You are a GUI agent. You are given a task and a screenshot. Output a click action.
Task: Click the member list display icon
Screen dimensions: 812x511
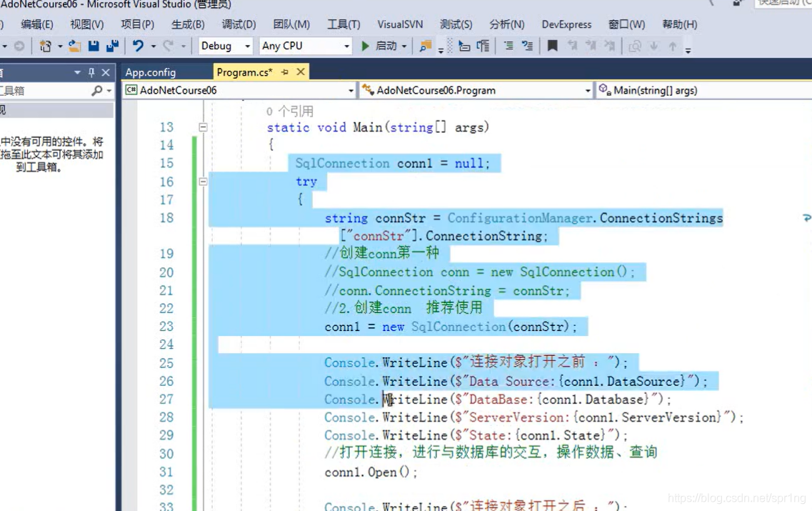tap(464, 46)
